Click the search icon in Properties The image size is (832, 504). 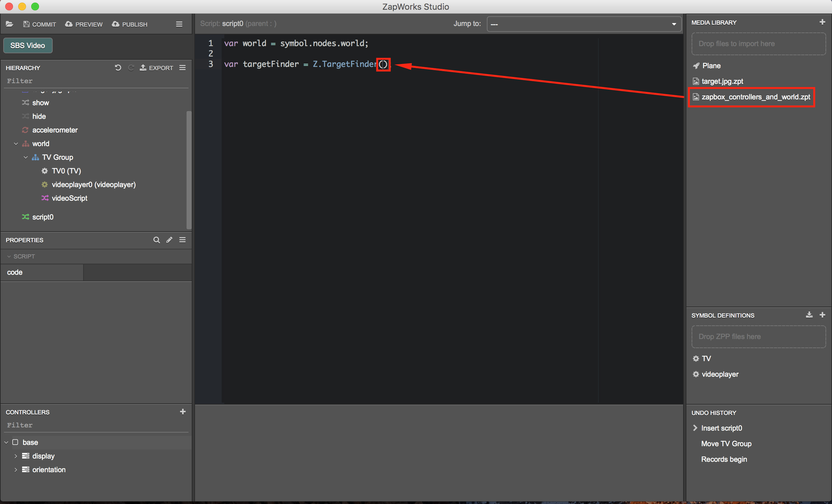click(x=156, y=240)
